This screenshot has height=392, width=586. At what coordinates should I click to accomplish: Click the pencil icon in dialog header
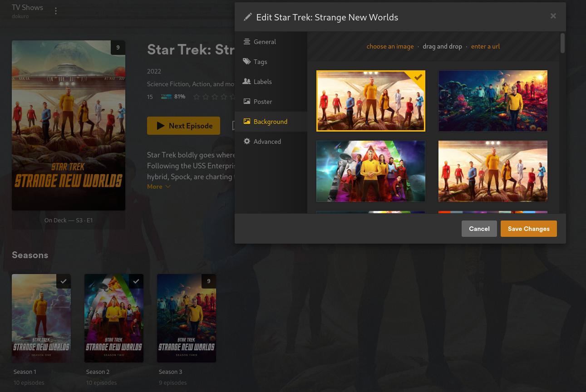click(x=247, y=17)
